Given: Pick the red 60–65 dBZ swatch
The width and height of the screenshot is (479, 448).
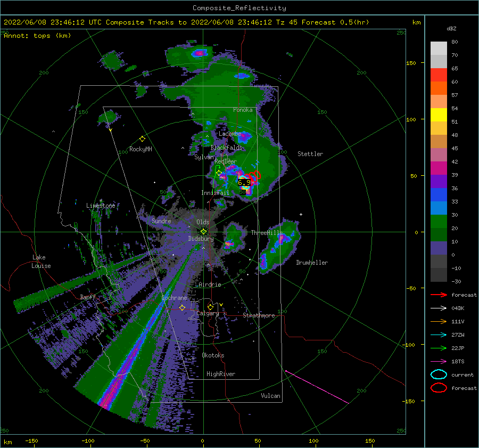Looking at the screenshot, I should point(439,75).
